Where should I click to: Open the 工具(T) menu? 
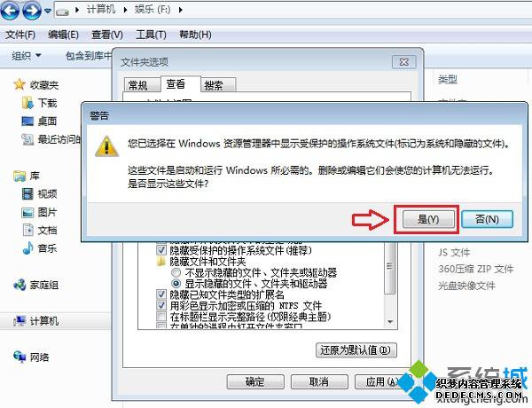pos(151,35)
